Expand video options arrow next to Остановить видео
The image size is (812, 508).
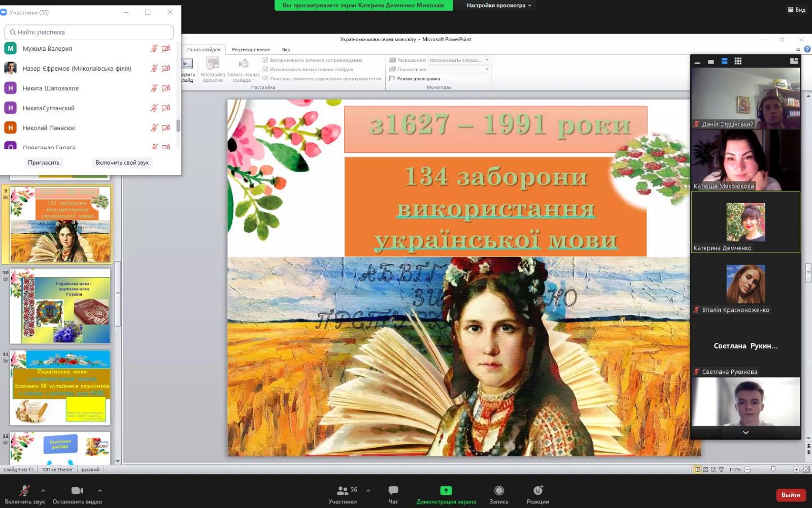(x=100, y=490)
